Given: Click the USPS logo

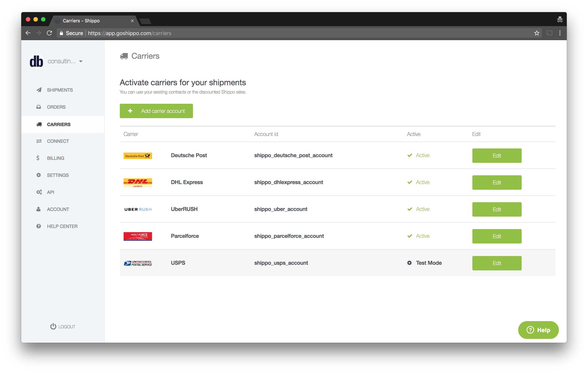Looking at the screenshot, I should 138,263.
